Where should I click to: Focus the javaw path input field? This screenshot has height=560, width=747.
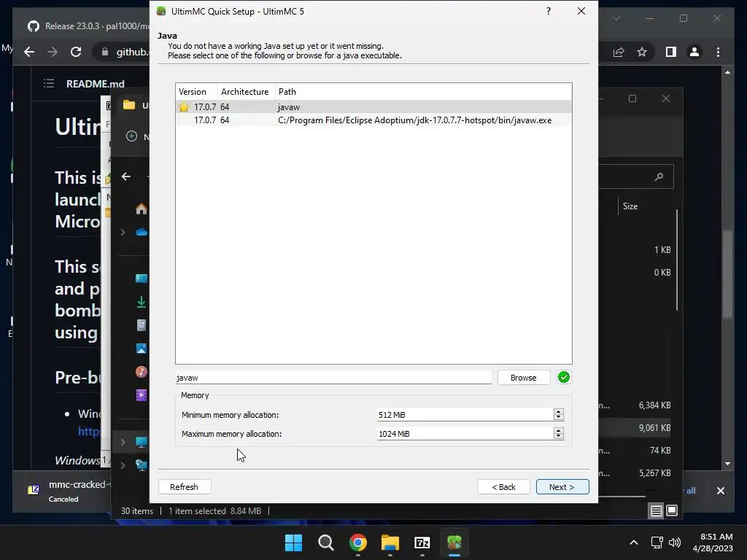click(333, 378)
